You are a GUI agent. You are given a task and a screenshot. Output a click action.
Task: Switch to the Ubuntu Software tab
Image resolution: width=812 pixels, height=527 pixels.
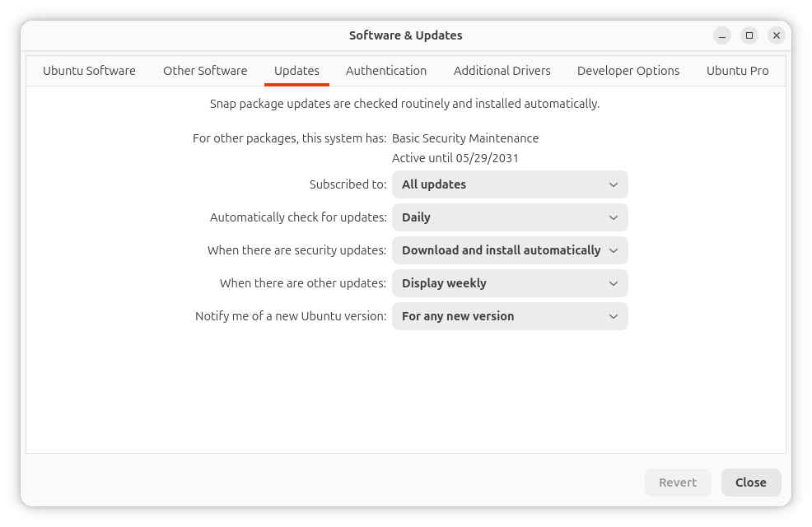coord(89,71)
